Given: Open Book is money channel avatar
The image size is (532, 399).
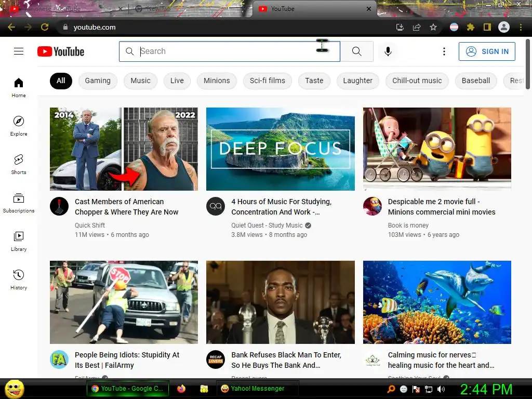Looking at the screenshot, I should click(373, 206).
